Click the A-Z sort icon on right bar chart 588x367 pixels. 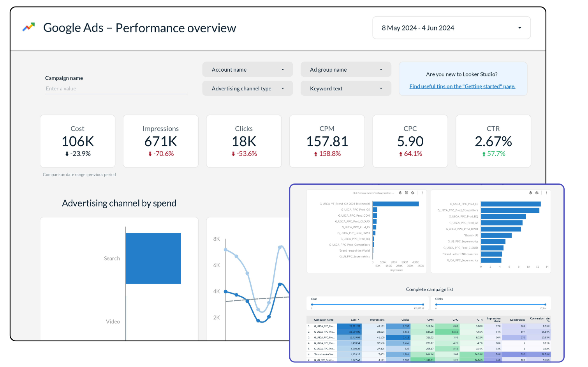coord(537,193)
